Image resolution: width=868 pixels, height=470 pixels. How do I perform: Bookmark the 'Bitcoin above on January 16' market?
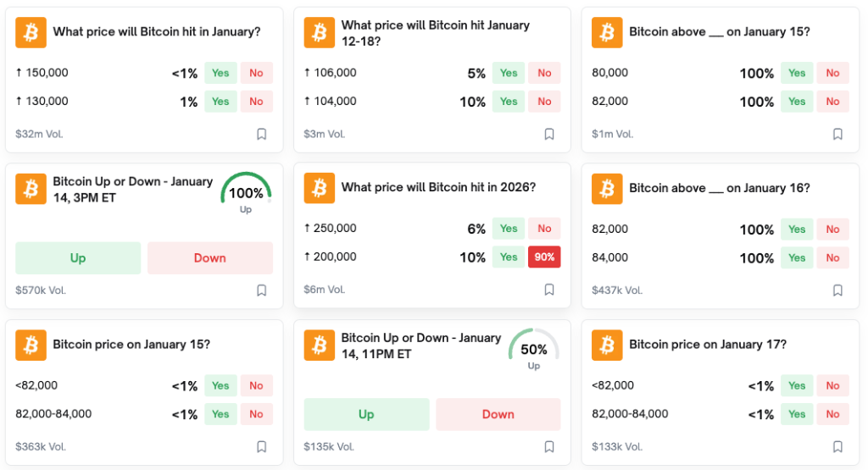point(837,290)
